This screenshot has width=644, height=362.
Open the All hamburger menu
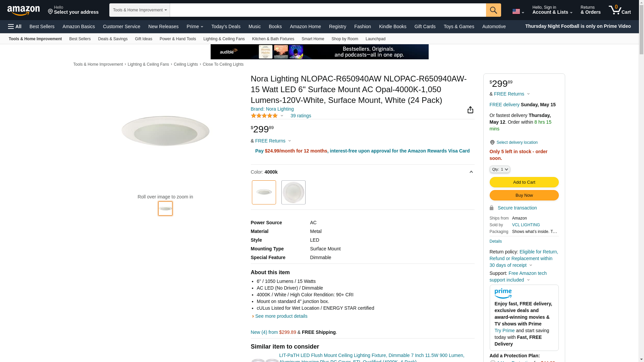[15, 26]
